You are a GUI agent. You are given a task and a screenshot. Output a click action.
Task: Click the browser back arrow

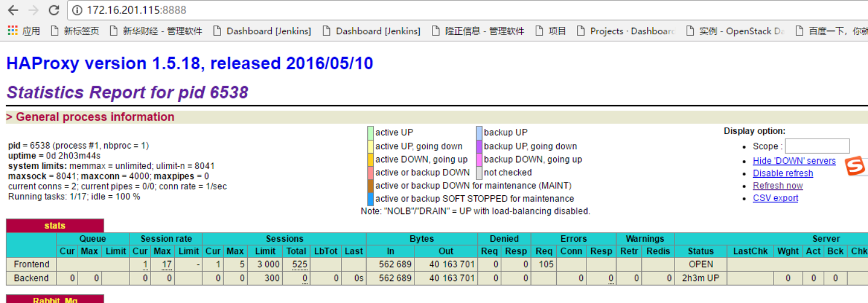click(13, 10)
